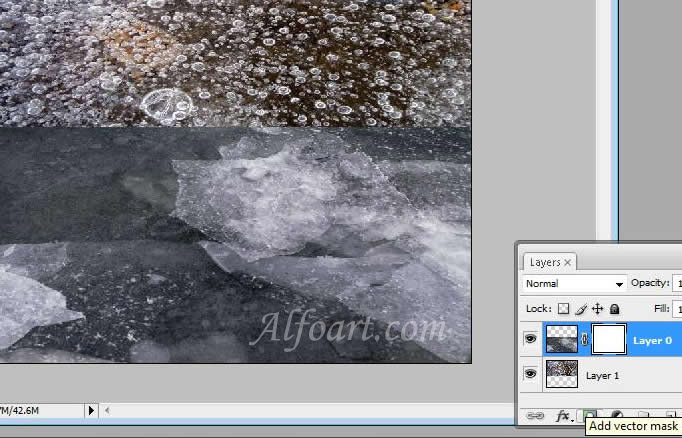The height and width of the screenshot is (438, 682).
Task: Click the Opacity value field
Action: point(677,284)
